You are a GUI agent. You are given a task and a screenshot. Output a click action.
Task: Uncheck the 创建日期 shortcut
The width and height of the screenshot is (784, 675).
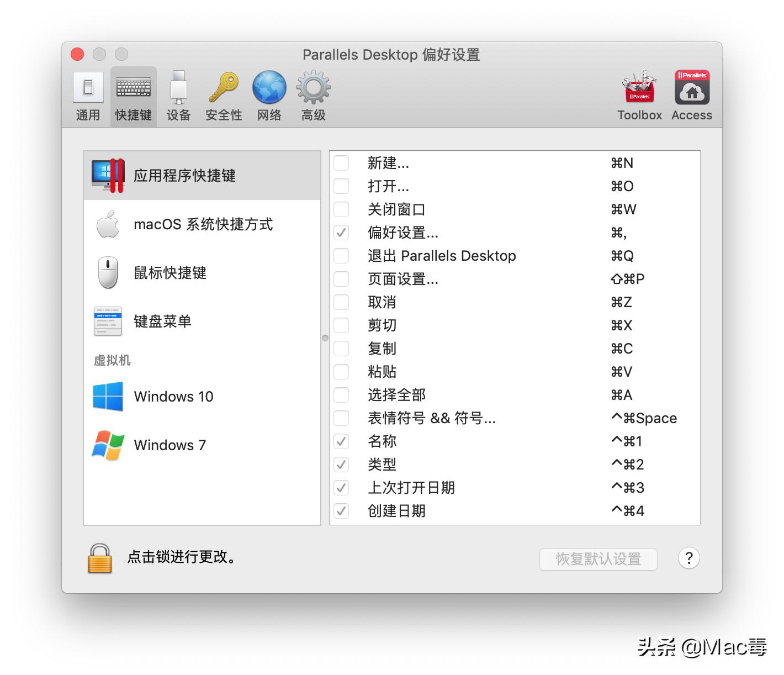341,511
